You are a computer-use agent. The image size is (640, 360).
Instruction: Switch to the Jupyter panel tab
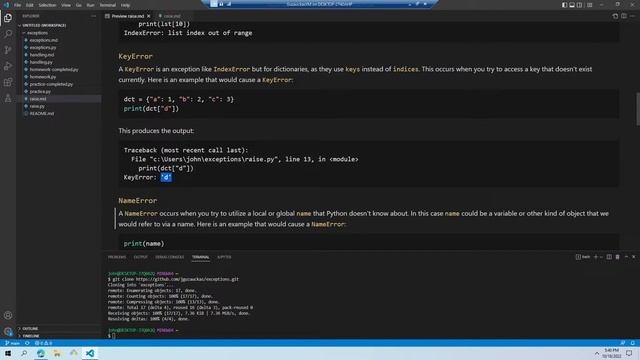click(x=224, y=257)
